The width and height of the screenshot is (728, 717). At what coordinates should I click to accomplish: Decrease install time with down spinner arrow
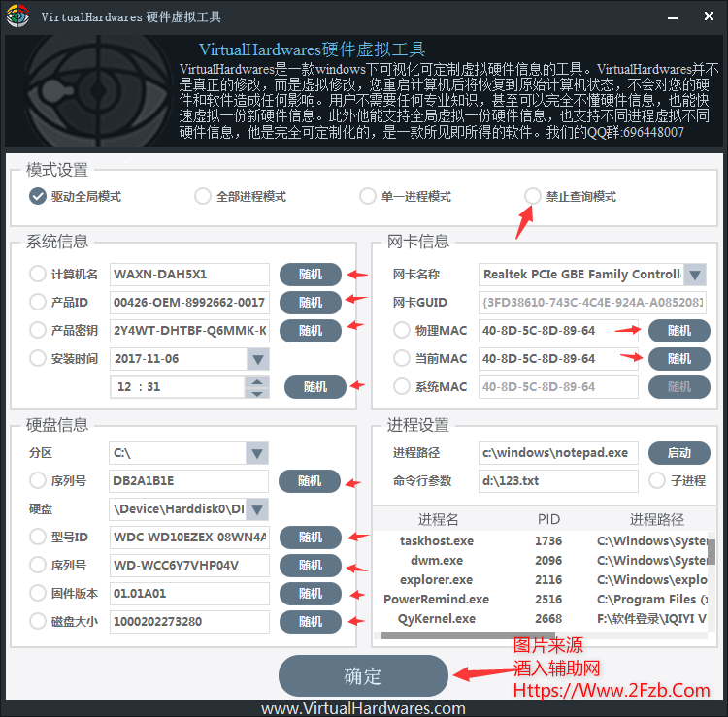pos(257,393)
